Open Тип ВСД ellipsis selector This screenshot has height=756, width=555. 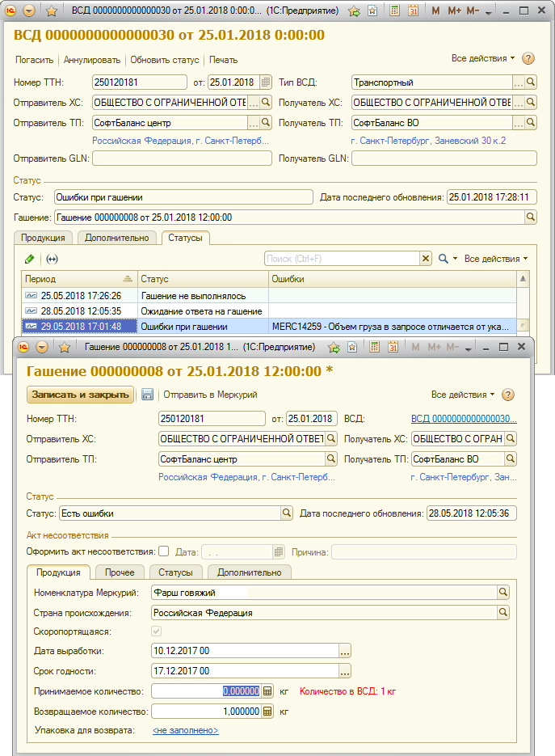pyautogui.click(x=519, y=82)
